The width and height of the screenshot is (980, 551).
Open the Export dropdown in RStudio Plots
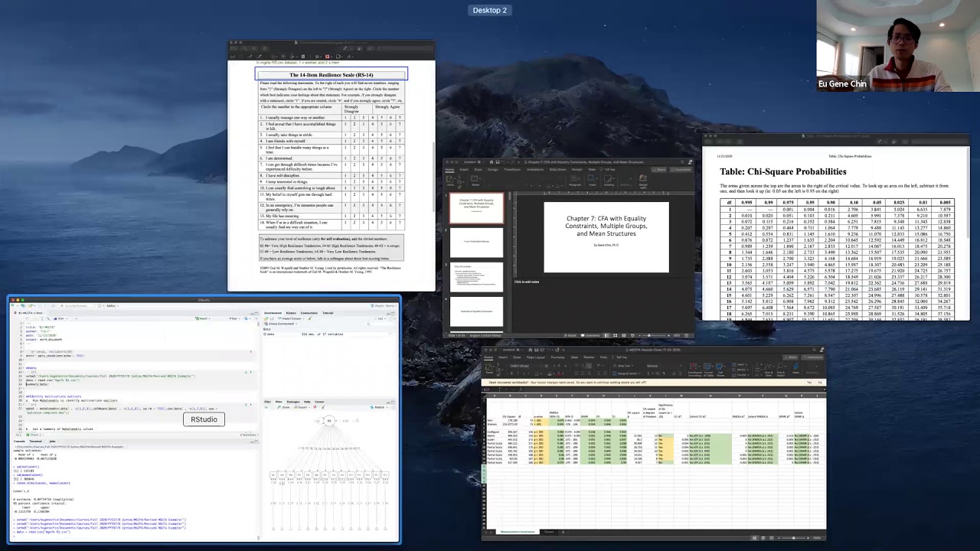pos(302,407)
